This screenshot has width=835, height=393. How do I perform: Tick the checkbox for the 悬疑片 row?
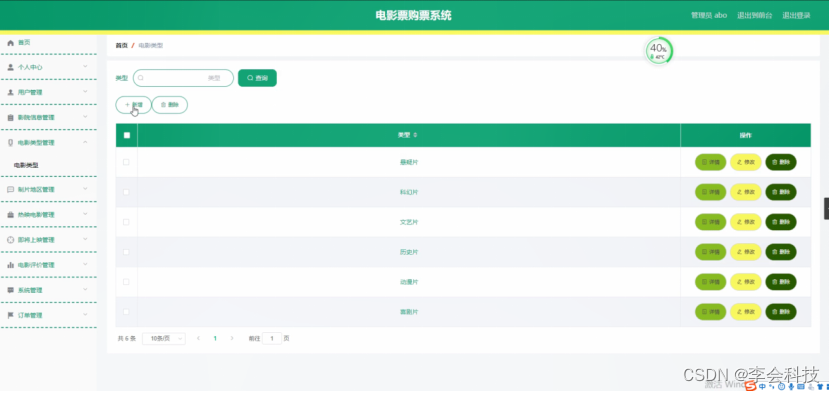tap(126, 162)
